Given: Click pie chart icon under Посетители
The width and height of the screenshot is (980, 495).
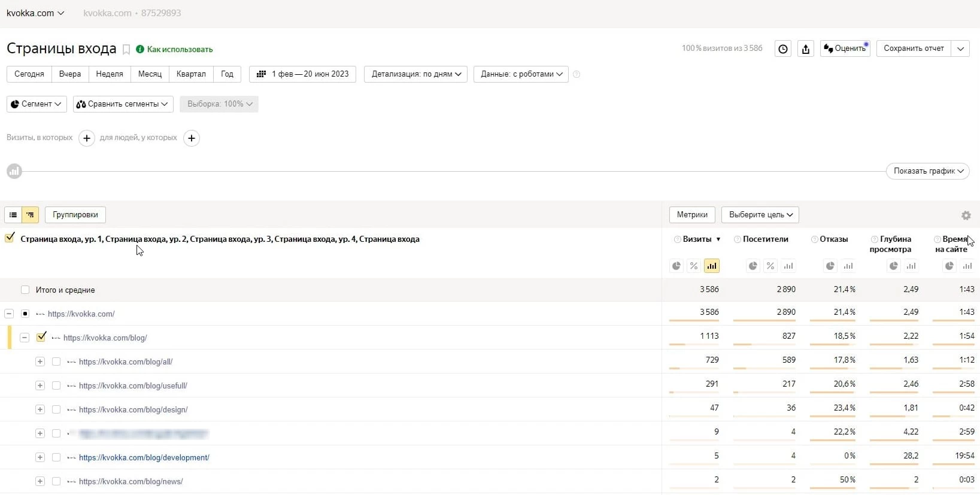Looking at the screenshot, I should pos(753,266).
